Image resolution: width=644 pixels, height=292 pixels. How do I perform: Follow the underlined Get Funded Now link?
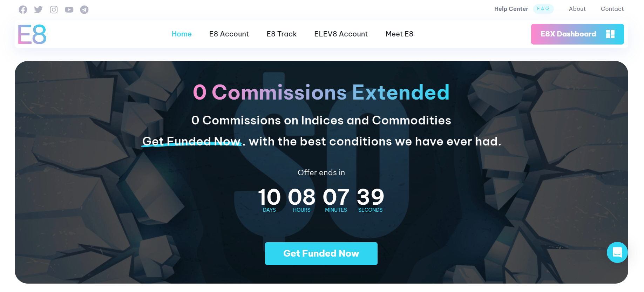click(192, 141)
